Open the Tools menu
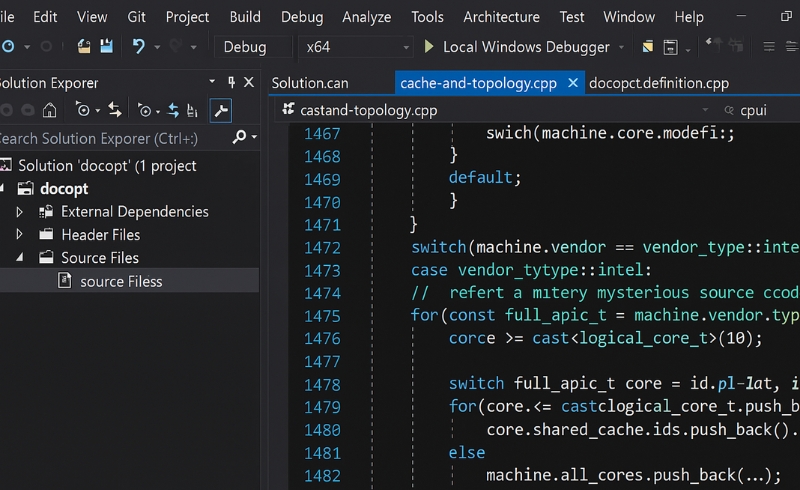 tap(427, 17)
